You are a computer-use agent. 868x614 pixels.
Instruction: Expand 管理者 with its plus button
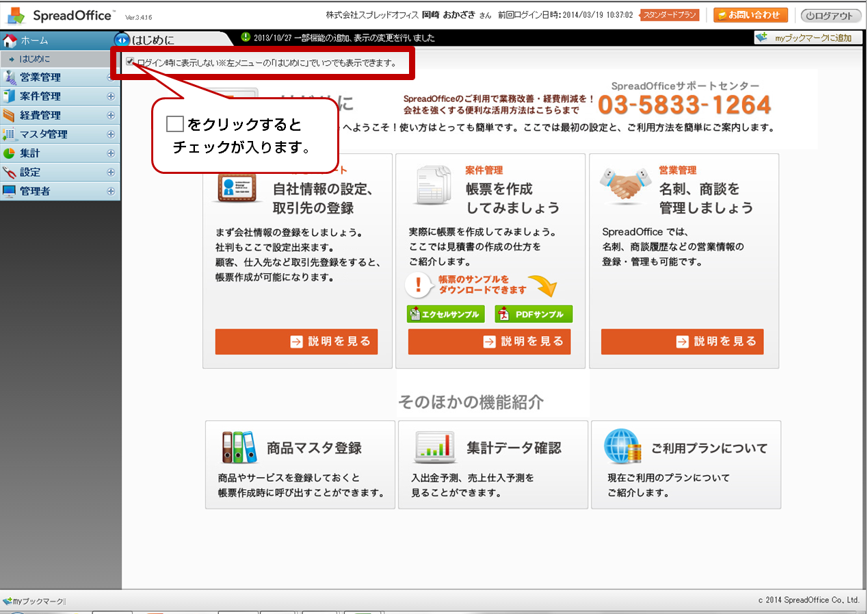pos(111,192)
